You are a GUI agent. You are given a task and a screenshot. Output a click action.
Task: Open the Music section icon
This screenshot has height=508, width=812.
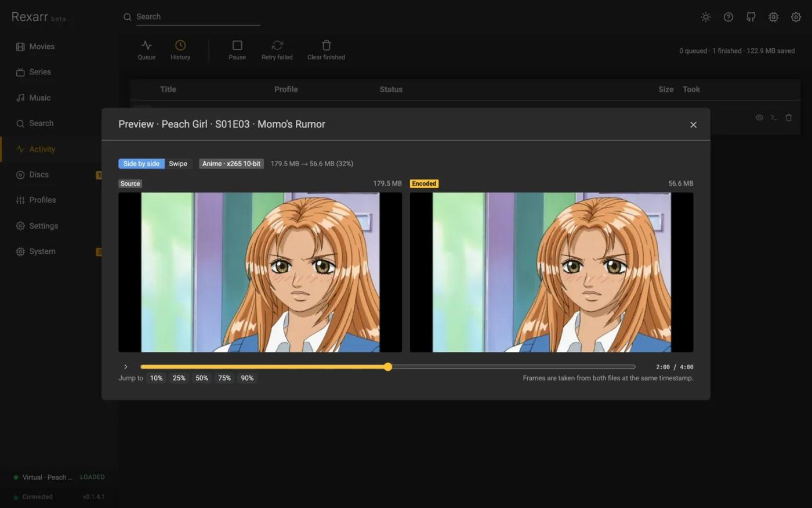click(20, 98)
